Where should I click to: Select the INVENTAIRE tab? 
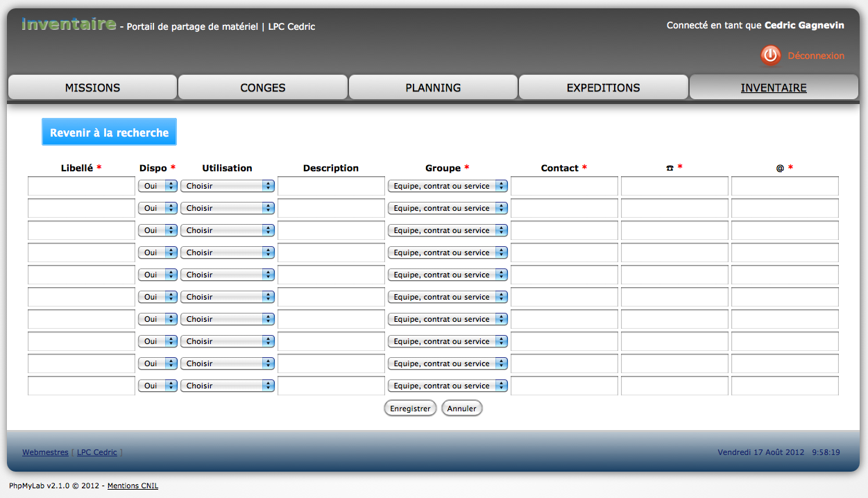[x=773, y=88]
